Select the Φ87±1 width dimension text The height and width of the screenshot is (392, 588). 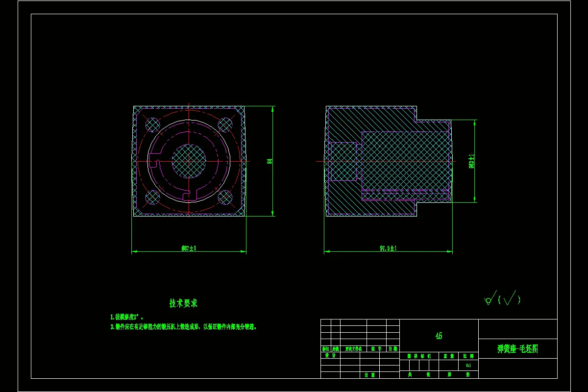click(189, 248)
